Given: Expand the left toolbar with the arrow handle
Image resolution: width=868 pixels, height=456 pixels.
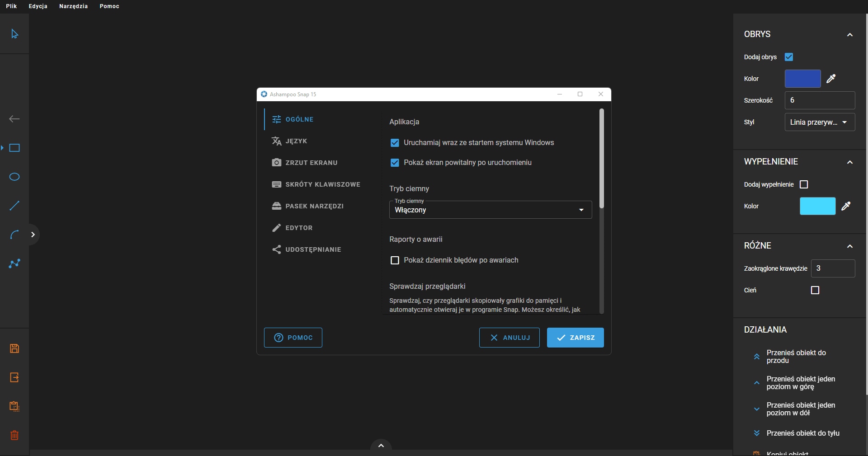Looking at the screenshot, I should pos(33,235).
